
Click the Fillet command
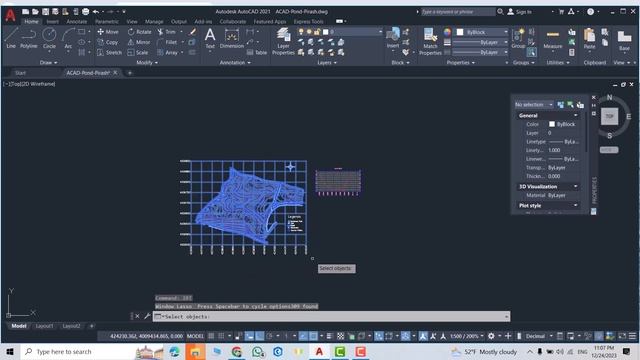[x=167, y=42]
